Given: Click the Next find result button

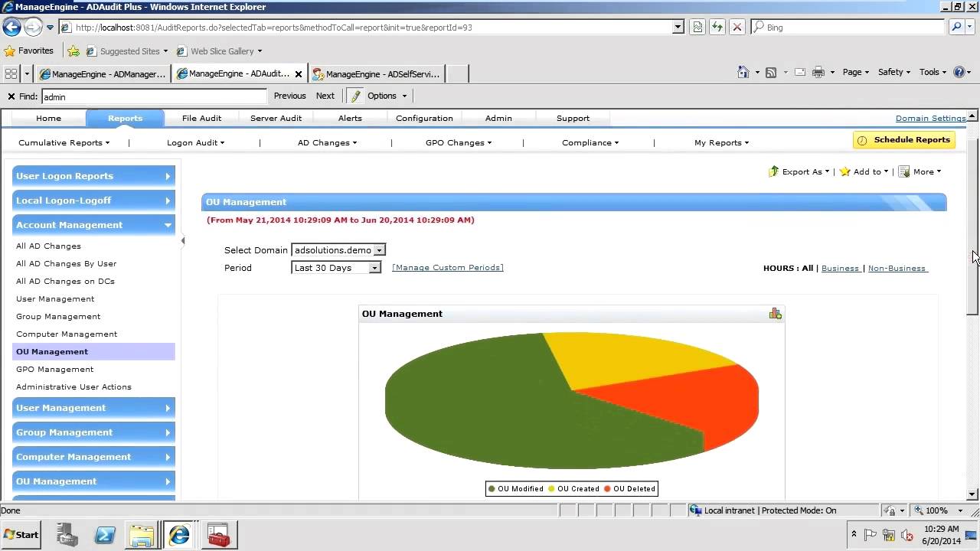Looking at the screenshot, I should 325,96.
